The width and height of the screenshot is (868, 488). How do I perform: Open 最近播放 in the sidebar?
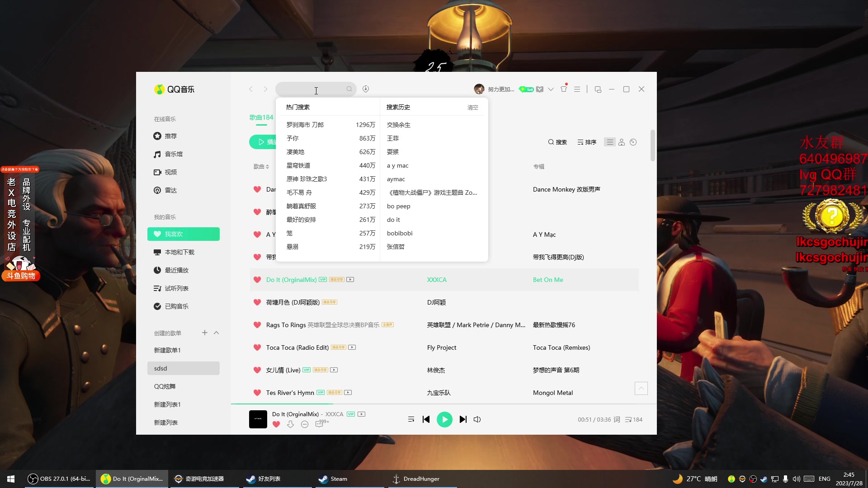click(x=184, y=270)
